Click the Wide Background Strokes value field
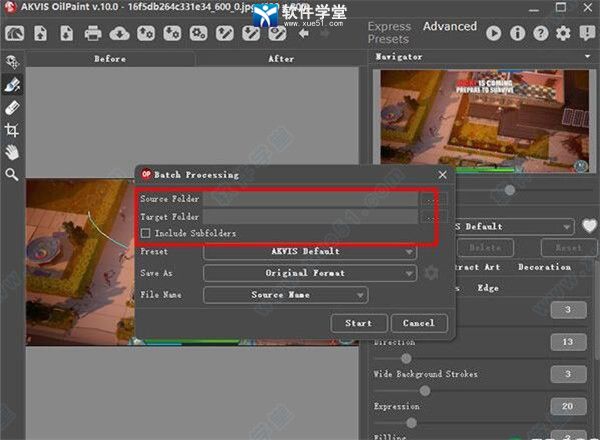Image resolution: width=600 pixels, height=440 pixels. point(568,374)
